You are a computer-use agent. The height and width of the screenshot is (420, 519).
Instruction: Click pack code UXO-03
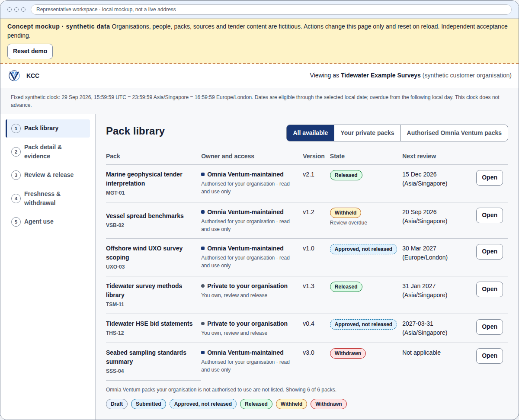click(x=115, y=267)
